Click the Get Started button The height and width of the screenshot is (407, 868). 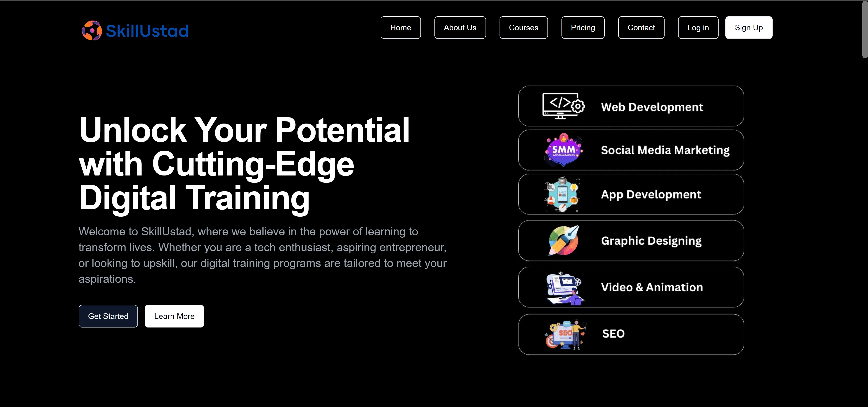108,316
